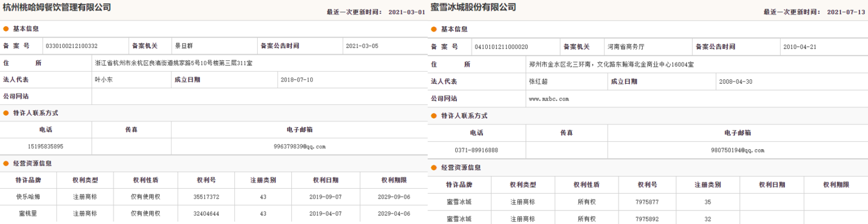Select rights number 32404644
Viewport: 868px width, 224px height.
pos(206,214)
